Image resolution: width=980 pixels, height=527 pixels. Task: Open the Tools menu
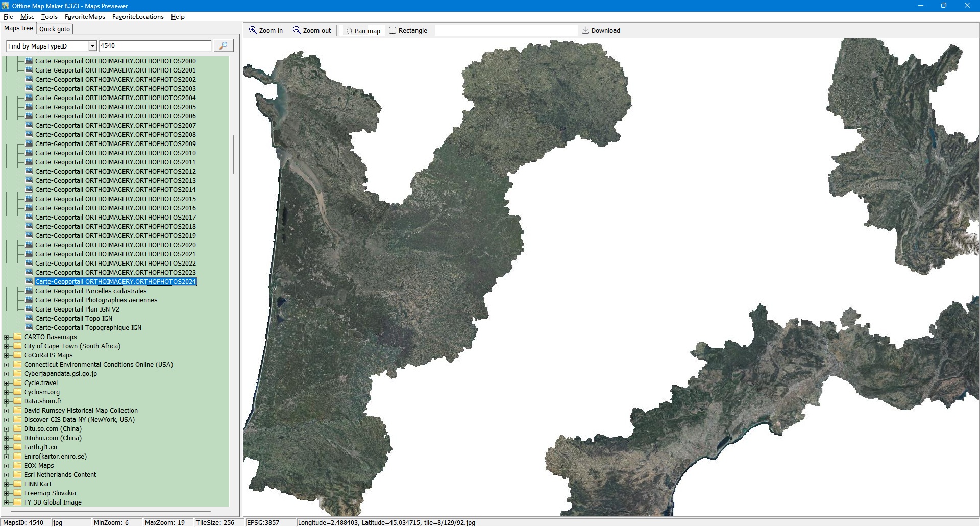(x=49, y=17)
